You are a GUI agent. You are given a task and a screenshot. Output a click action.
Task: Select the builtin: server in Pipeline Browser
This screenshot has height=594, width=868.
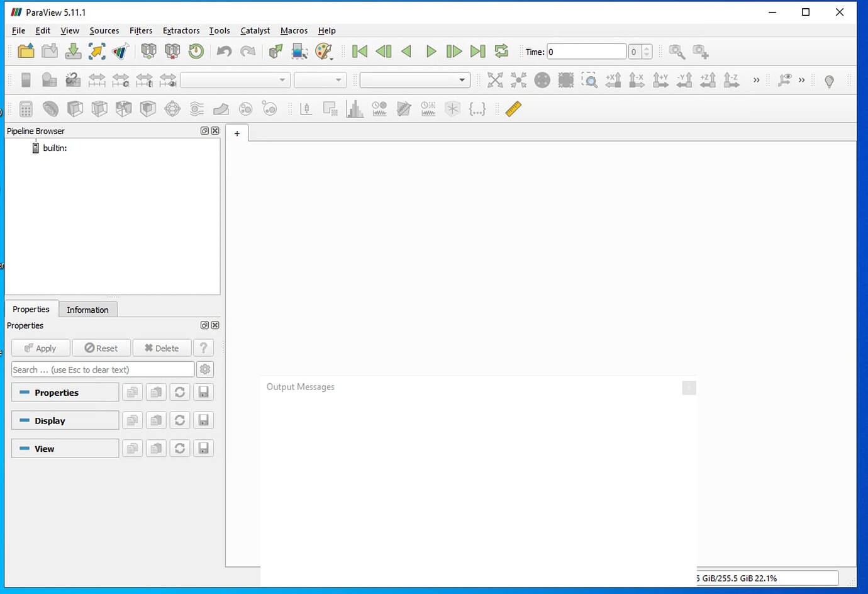55,148
